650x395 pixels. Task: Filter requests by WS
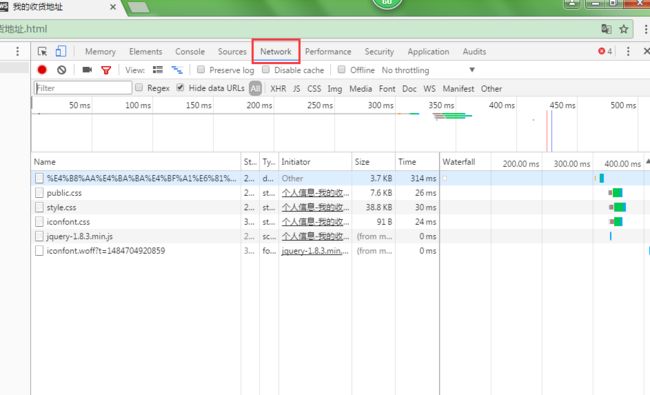pos(429,89)
